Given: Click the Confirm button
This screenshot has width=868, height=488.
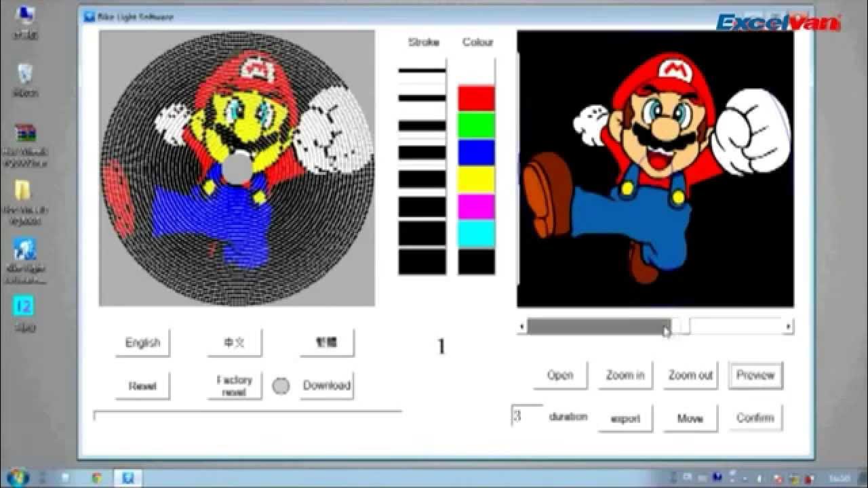Looking at the screenshot, I should [755, 418].
